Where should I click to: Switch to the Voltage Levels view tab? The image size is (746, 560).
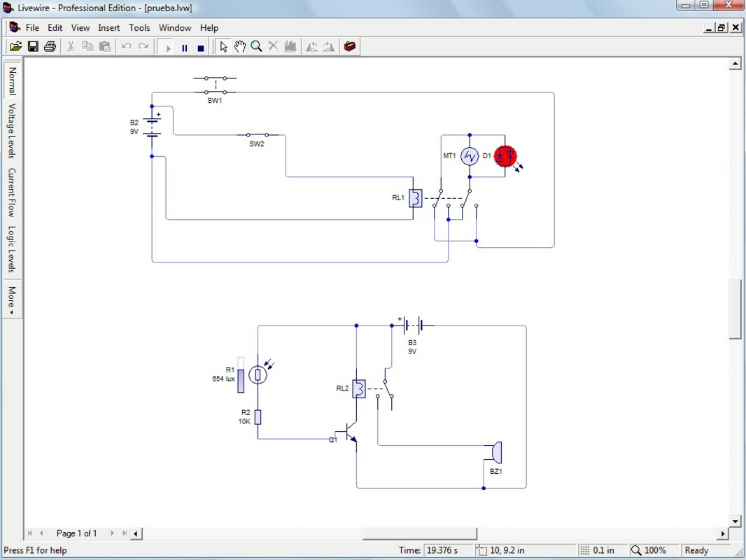12,130
